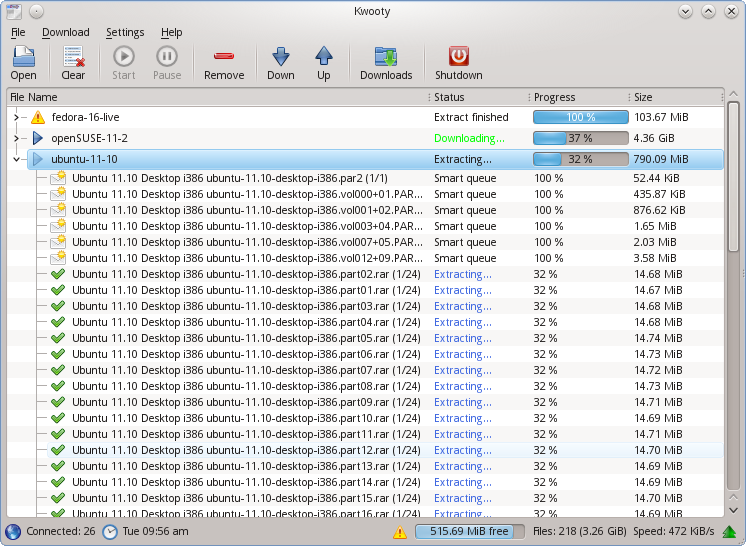746x546 pixels.
Task: Select the part06.rar file row
Action: 385,354
